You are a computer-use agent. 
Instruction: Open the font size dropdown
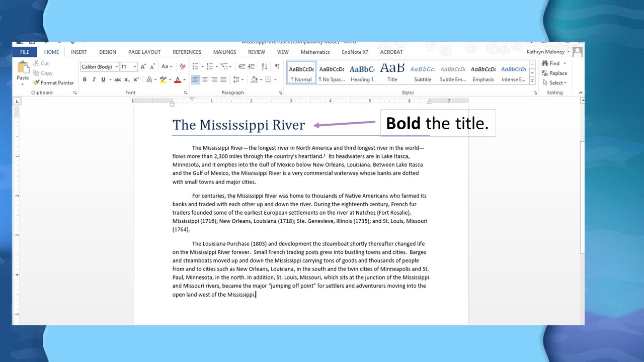coord(135,67)
